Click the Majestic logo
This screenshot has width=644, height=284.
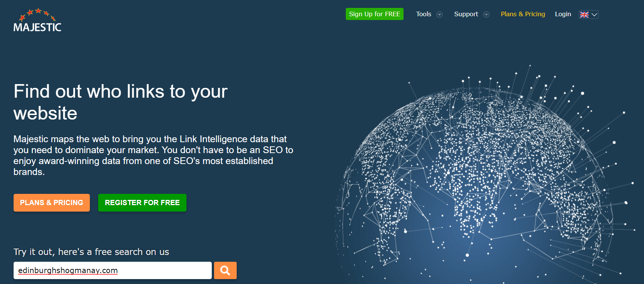click(37, 20)
